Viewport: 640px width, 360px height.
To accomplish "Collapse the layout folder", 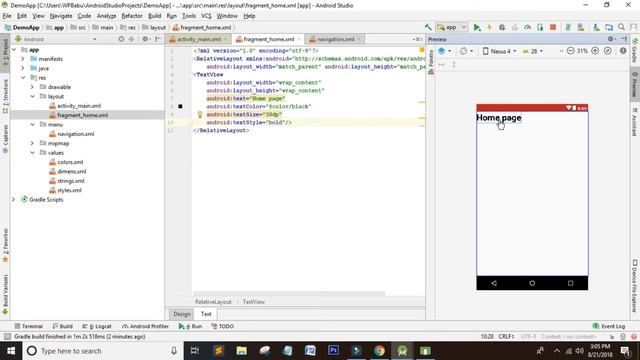I will pyautogui.click(x=32, y=96).
